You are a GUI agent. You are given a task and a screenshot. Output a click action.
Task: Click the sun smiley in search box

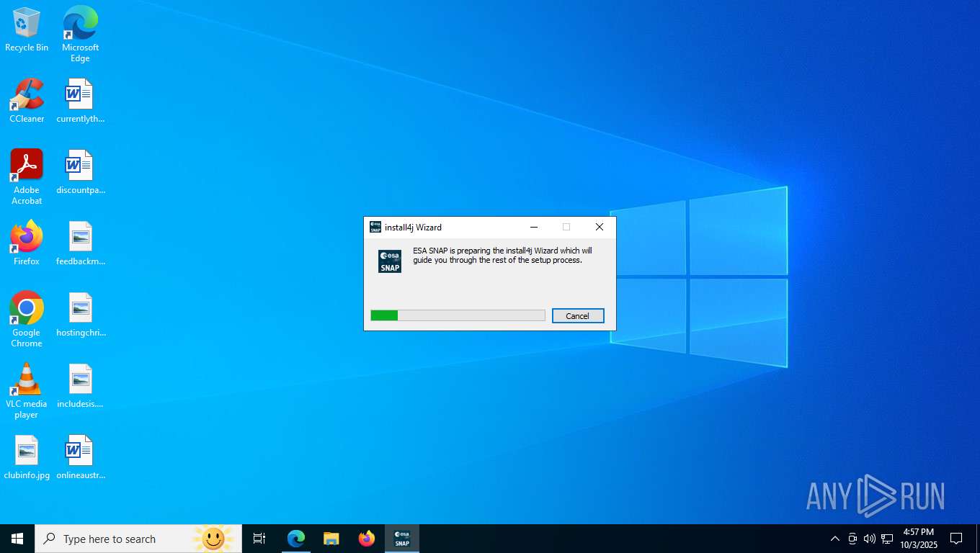(x=213, y=539)
